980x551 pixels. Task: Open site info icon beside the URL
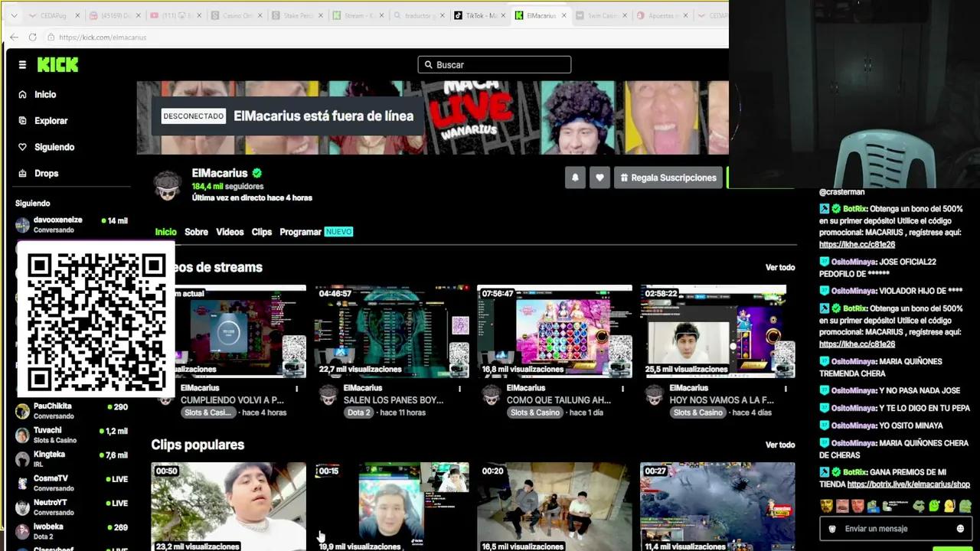[x=51, y=37]
